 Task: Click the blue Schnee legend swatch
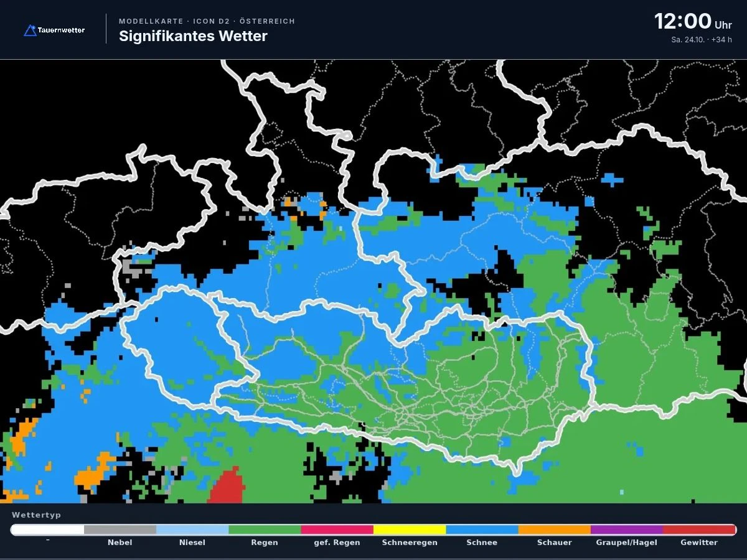click(482, 530)
